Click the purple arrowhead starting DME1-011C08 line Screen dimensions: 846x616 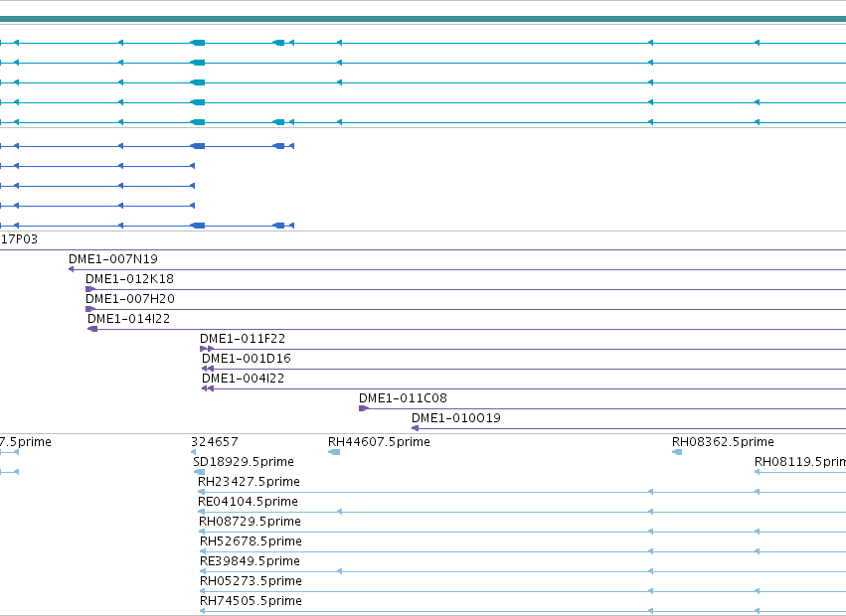[364, 408]
